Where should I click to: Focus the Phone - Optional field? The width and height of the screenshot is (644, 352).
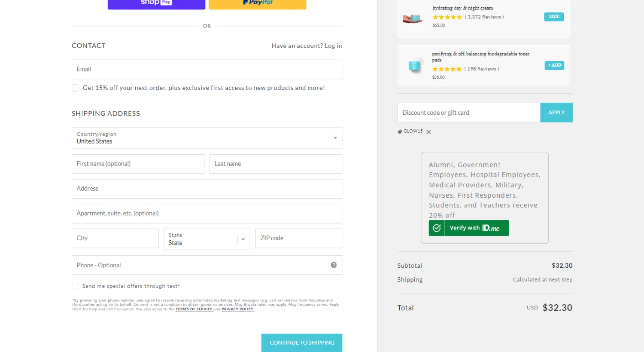pos(207,265)
